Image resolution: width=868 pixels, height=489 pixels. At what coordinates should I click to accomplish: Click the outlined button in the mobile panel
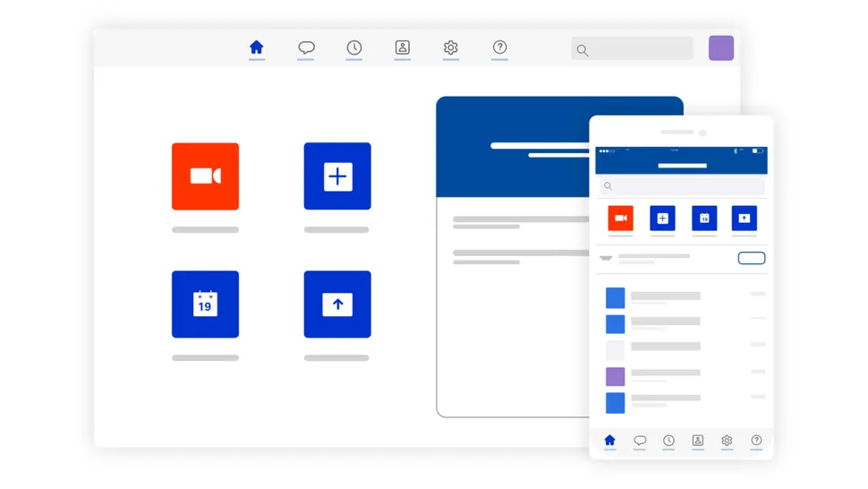(752, 258)
